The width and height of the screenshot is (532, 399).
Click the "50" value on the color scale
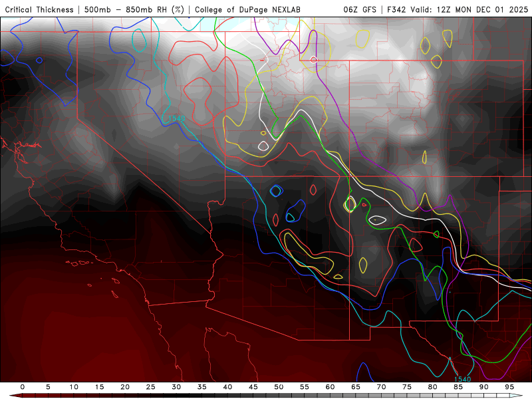point(279,387)
